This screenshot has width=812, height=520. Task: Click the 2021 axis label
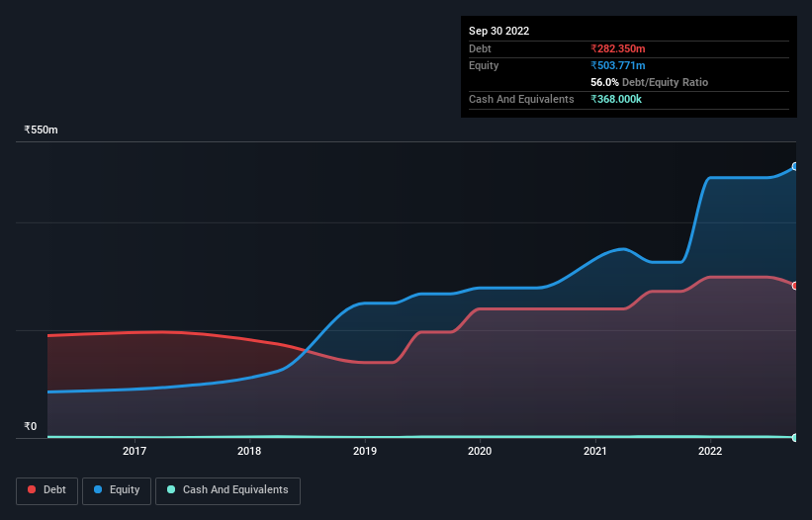(x=595, y=451)
